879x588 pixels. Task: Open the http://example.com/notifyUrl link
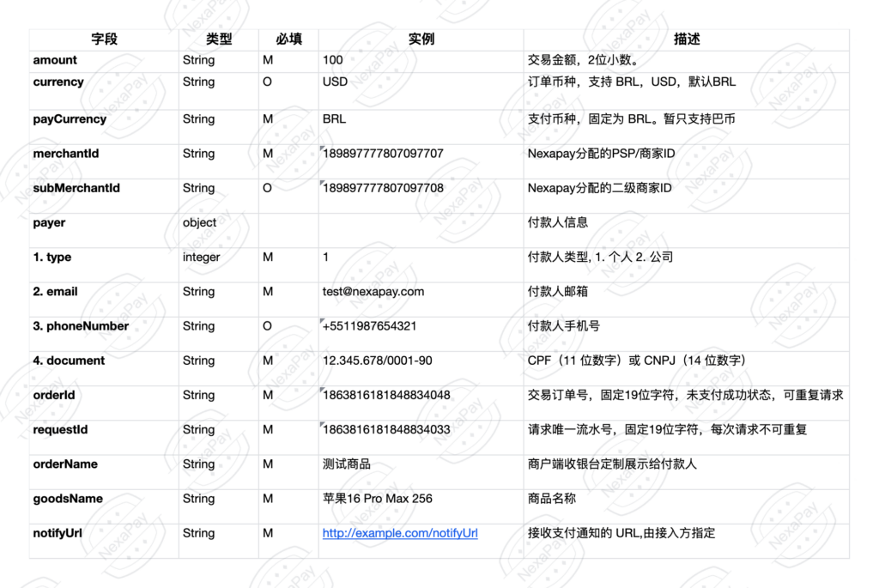coord(400,533)
